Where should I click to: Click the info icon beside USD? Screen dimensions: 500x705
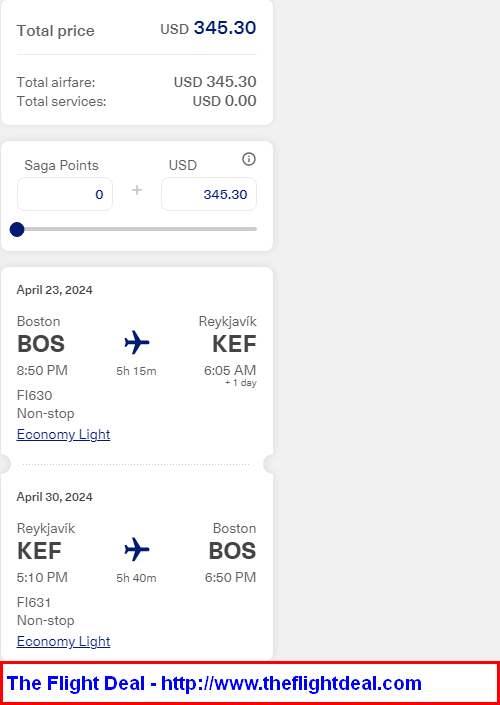(249, 159)
